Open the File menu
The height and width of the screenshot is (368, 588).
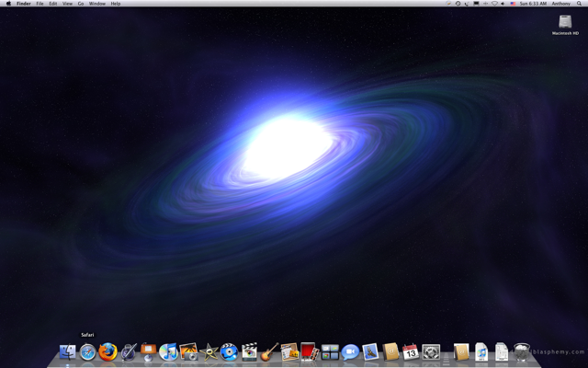[x=40, y=4]
